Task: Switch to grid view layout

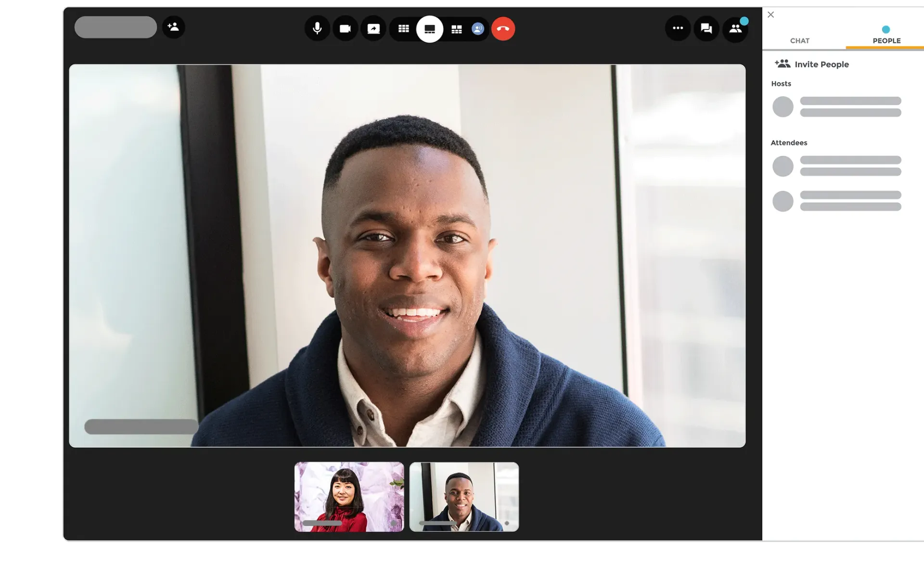Action: click(x=404, y=28)
